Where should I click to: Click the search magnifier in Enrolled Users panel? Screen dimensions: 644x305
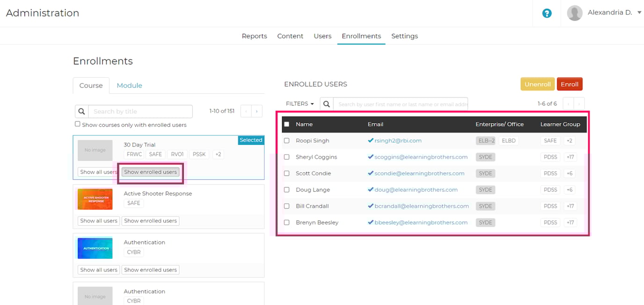pyautogui.click(x=326, y=104)
